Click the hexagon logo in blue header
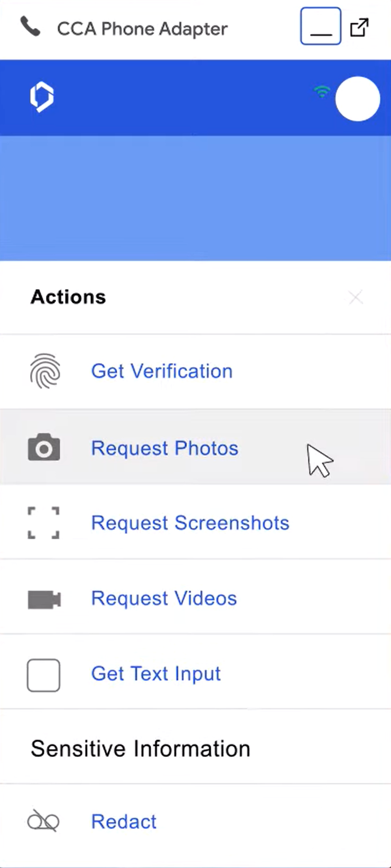 point(42,97)
